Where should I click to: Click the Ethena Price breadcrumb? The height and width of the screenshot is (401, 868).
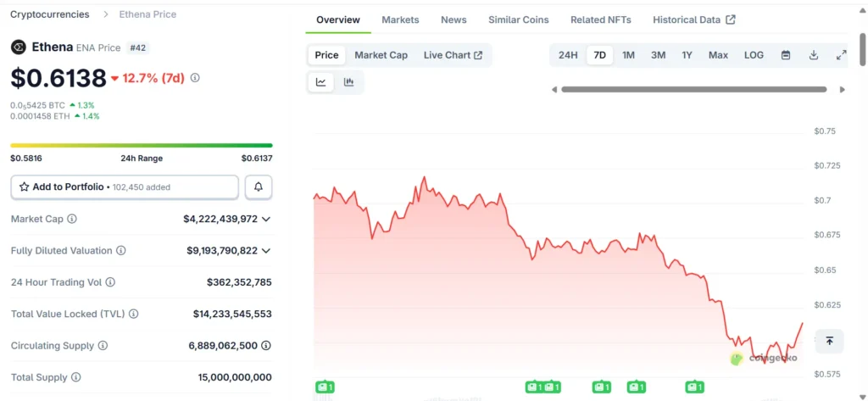click(x=147, y=14)
